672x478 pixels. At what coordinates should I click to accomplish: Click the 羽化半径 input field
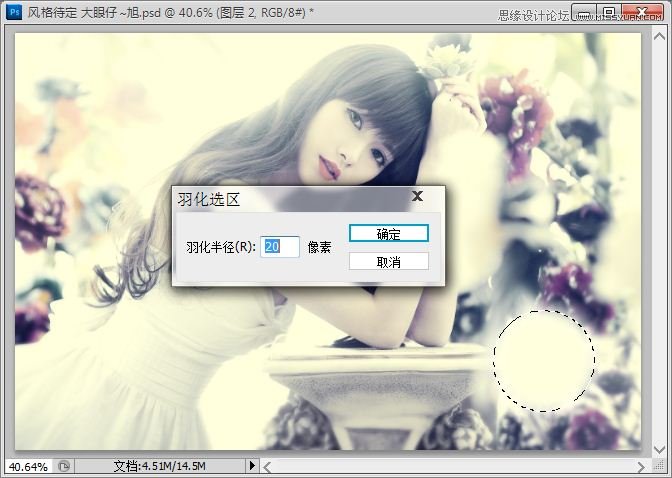click(x=280, y=247)
